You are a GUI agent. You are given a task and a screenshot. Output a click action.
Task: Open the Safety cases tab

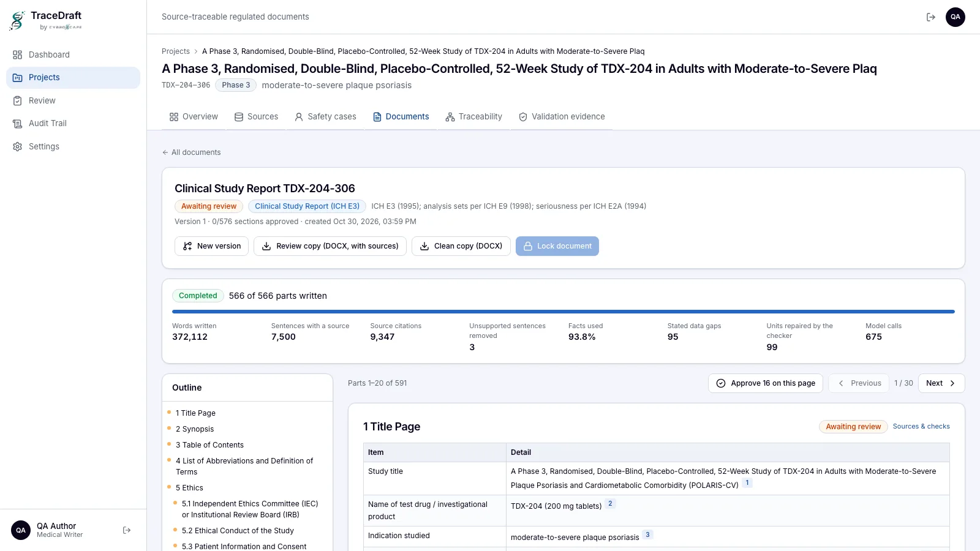[x=325, y=117]
